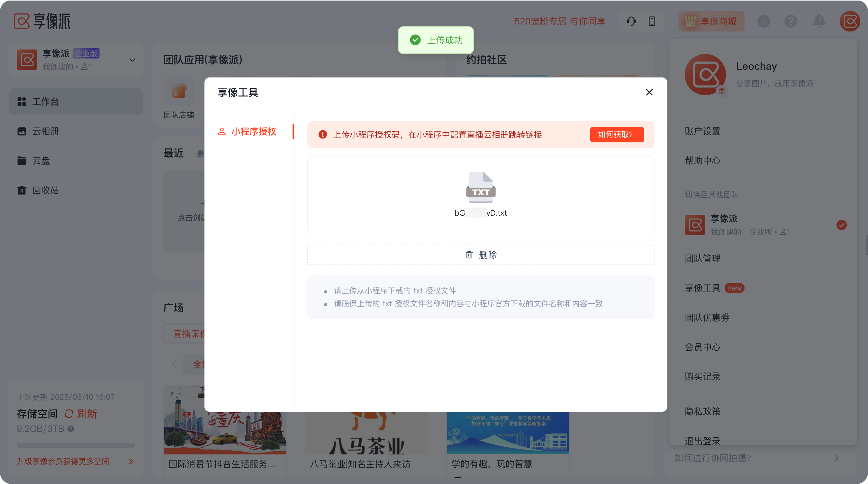Click the camera icon on profile avatar
This screenshot has width=868, height=484.
point(722,91)
